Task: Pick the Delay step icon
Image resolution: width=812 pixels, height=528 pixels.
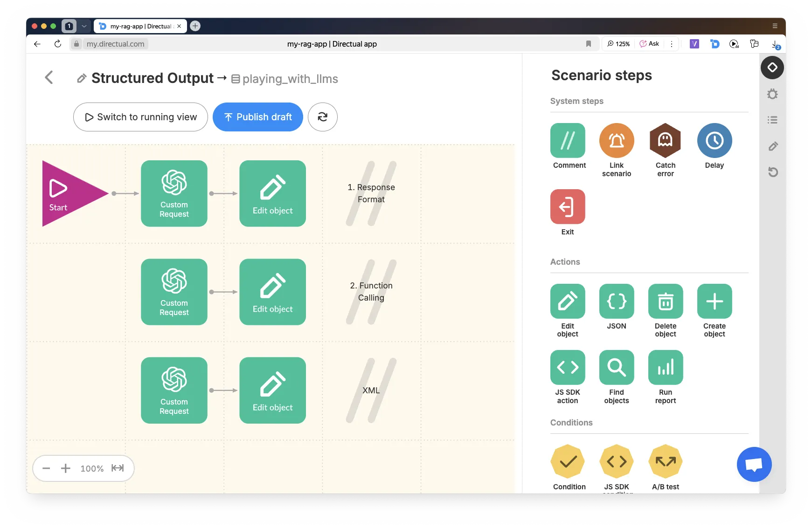Action: tap(714, 140)
